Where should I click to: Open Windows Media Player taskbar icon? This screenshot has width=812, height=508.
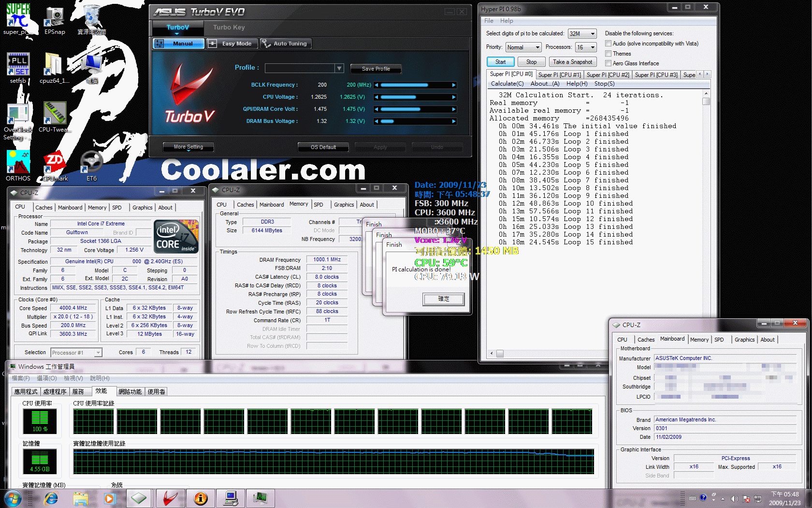coord(110,498)
